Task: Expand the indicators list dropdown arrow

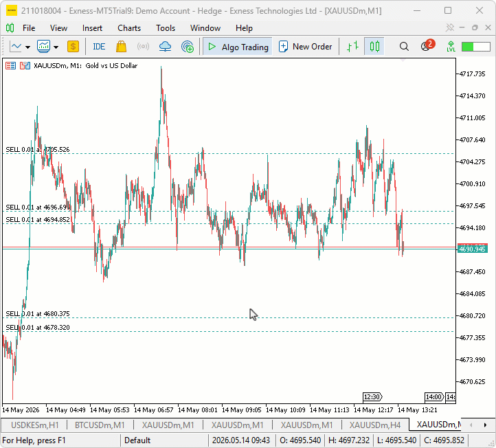Action: pyautogui.click(x=56, y=47)
